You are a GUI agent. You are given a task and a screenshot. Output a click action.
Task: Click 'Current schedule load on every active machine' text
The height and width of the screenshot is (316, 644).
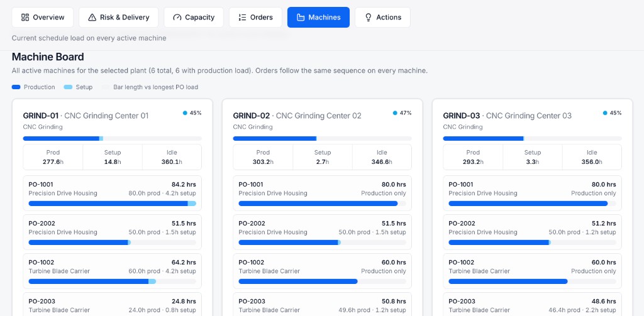(89, 38)
